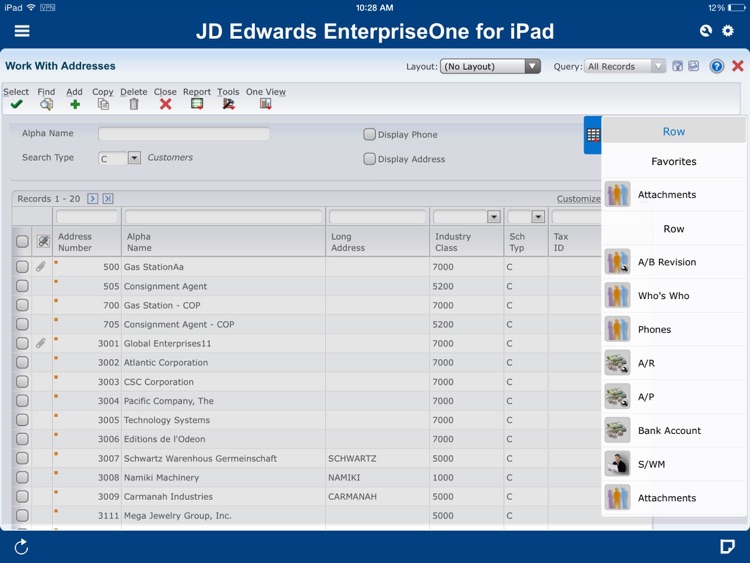
Task: Click the green Select checkmark icon
Action: (16, 104)
